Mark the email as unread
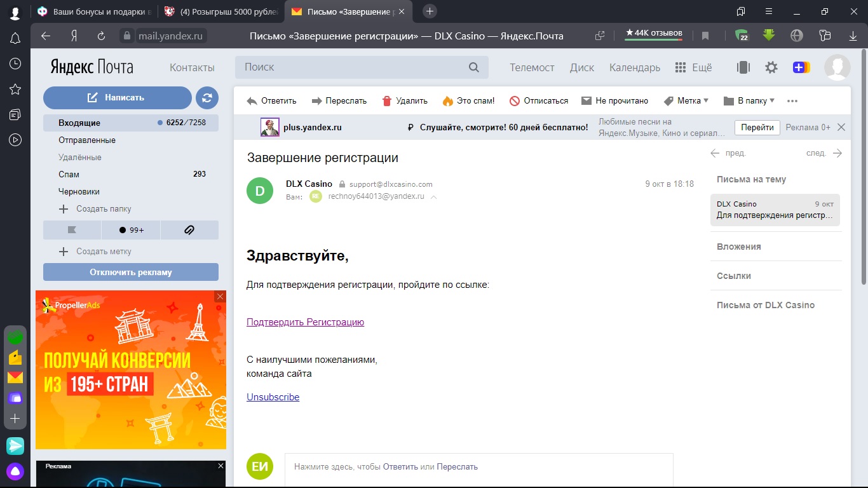 [x=614, y=100]
